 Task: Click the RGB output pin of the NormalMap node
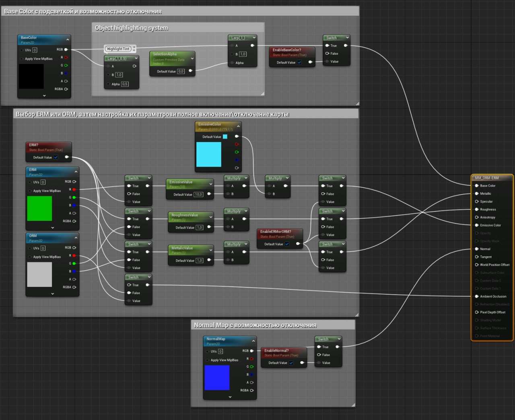(252, 351)
